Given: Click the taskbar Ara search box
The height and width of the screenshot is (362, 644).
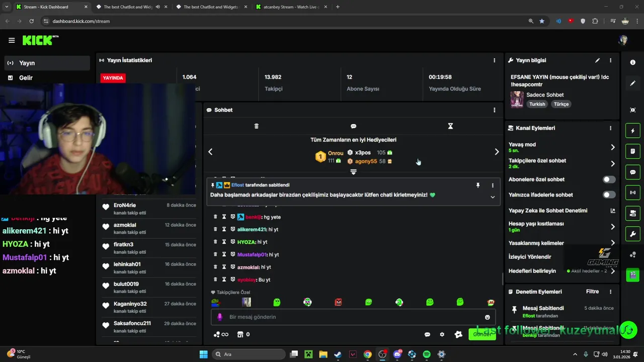Looking at the screenshot, I should point(249,354).
